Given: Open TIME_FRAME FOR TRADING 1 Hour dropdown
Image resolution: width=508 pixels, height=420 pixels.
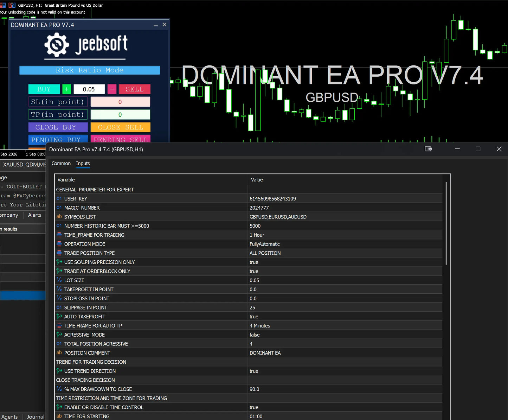Looking at the screenshot, I should pos(345,235).
